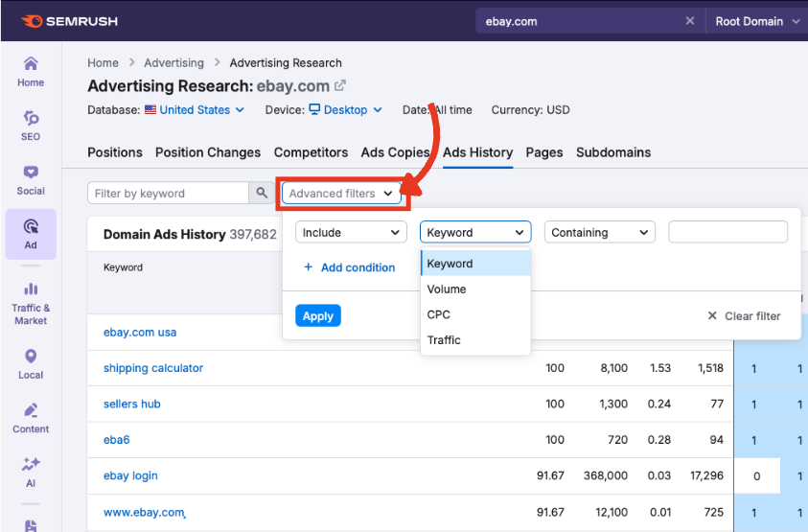Open the ebay login keyword
This screenshot has height=532, width=808.
130,475
